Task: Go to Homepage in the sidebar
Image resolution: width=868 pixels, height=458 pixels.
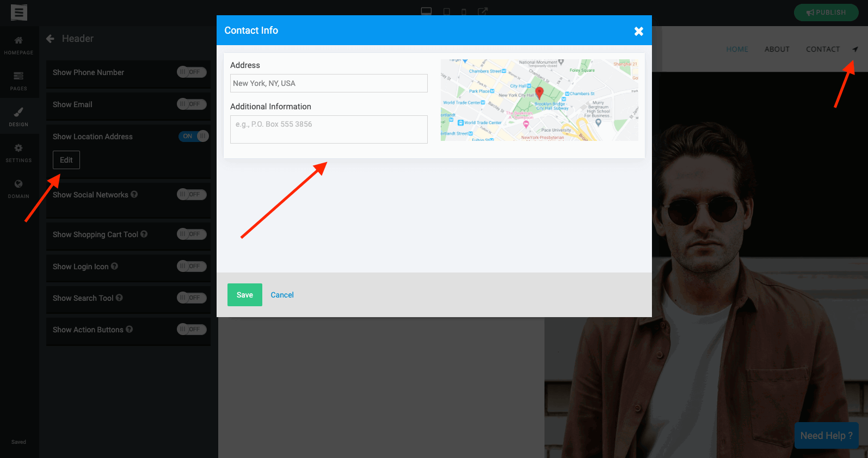Action: point(19,45)
